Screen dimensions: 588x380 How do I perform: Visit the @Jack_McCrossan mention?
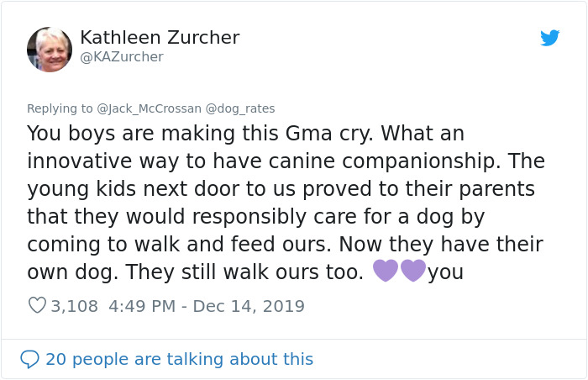[x=149, y=108]
